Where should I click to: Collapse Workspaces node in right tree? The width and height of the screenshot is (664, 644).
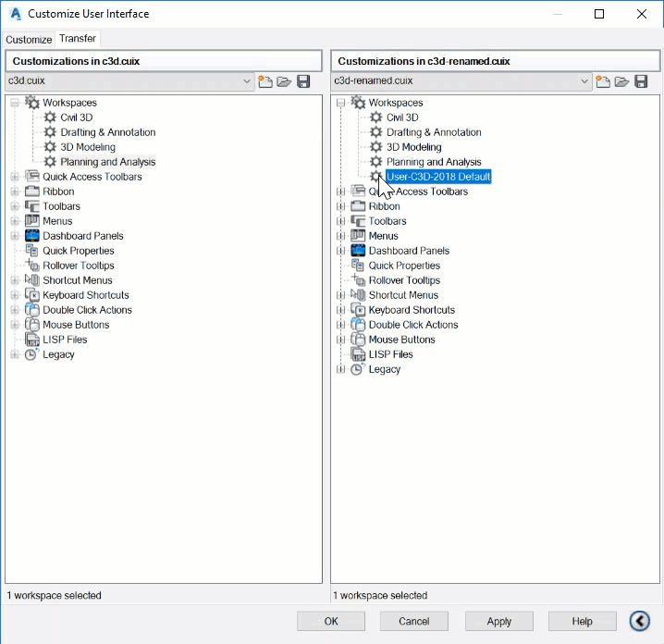[340, 103]
